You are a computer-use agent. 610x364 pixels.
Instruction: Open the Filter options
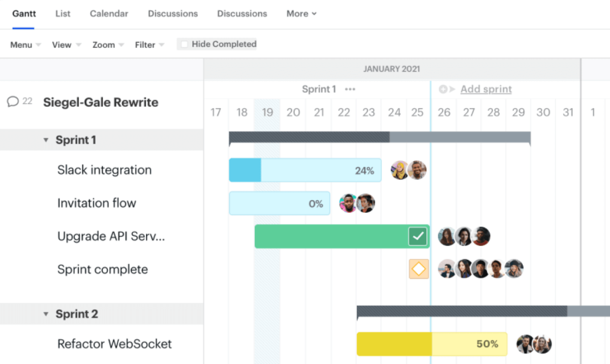tap(149, 44)
